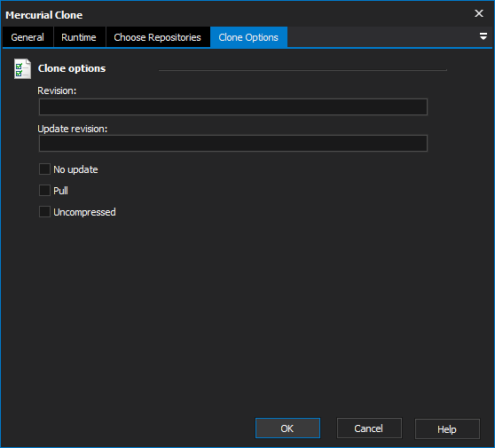The height and width of the screenshot is (448, 495).
Task: Tick the Pull checkbox
Action: click(x=44, y=191)
